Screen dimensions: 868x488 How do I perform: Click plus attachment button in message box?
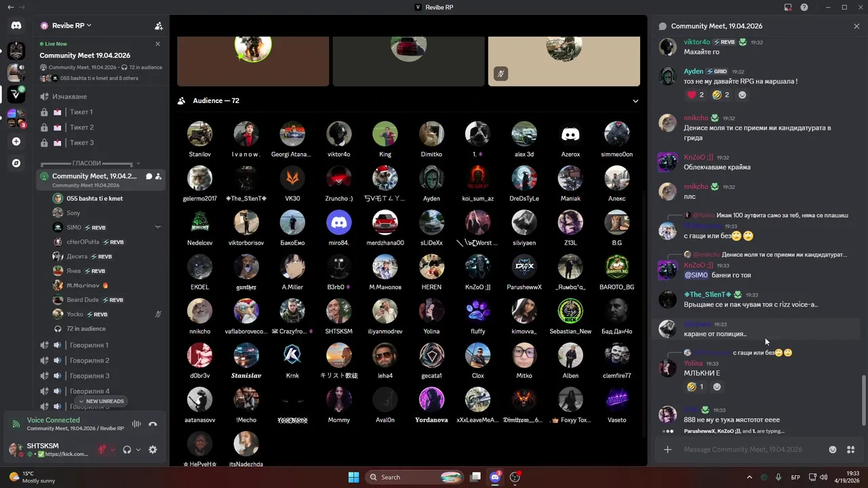click(x=668, y=449)
